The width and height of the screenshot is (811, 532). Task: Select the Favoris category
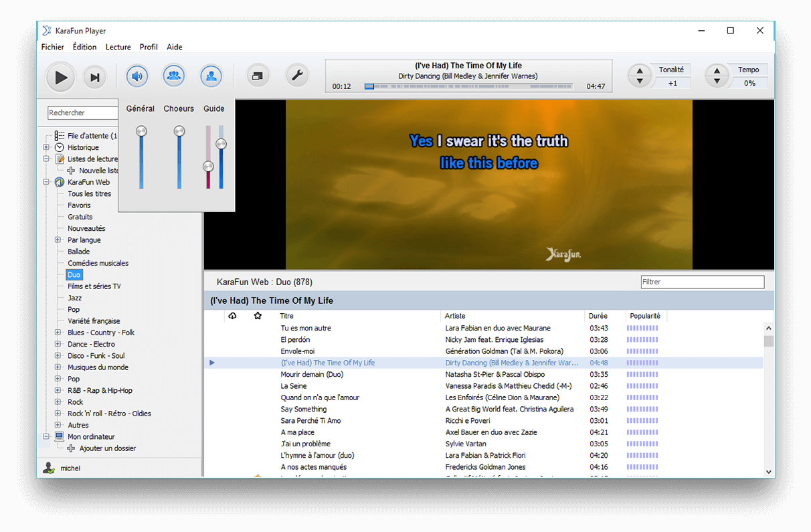(79, 205)
